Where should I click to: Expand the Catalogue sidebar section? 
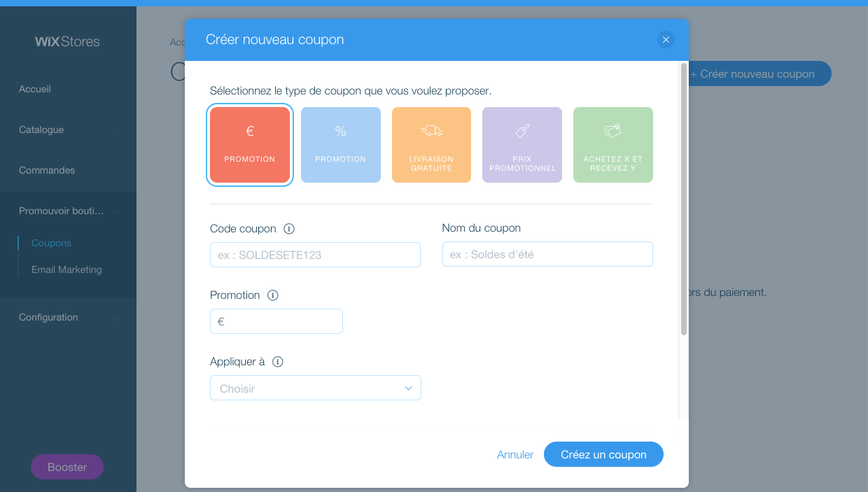pos(115,130)
